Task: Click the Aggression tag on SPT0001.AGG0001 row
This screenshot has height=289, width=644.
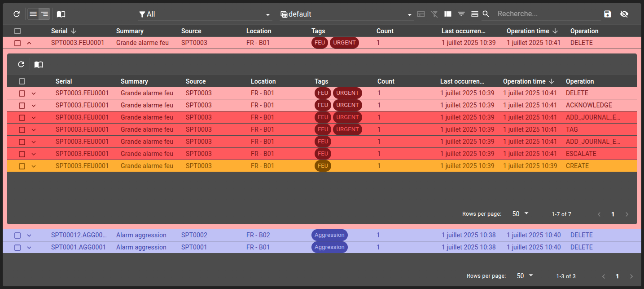Action: click(x=329, y=247)
